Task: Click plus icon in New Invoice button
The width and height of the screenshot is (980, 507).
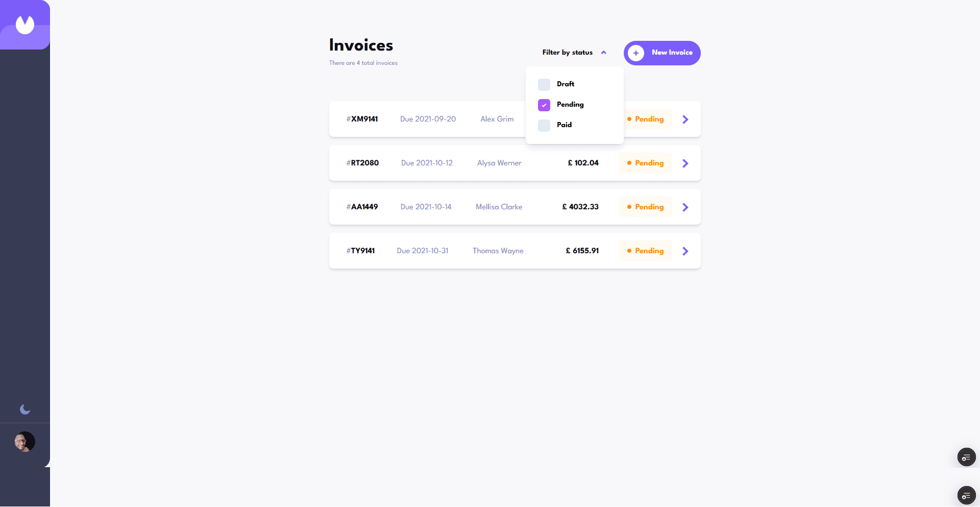Action: (x=635, y=53)
